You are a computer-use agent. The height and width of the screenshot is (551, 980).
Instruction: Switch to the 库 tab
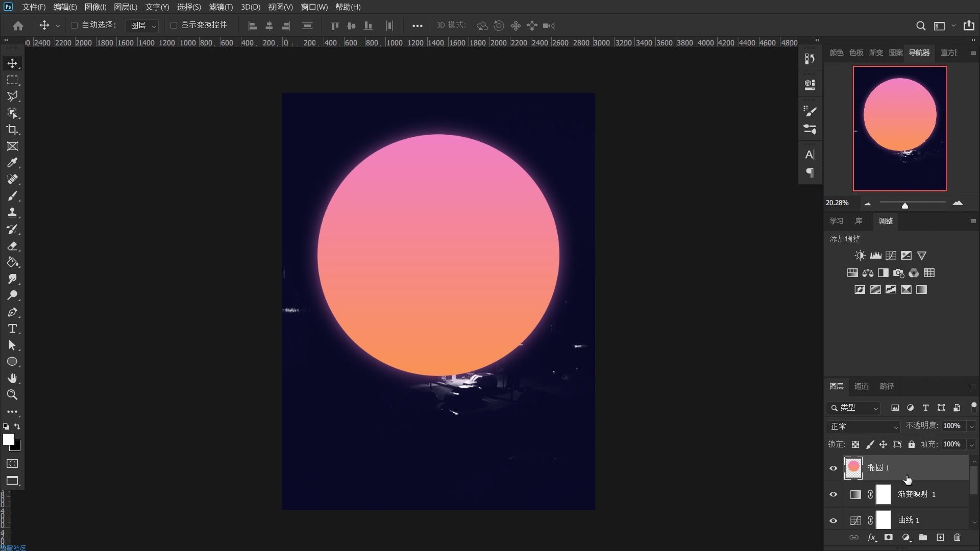point(859,221)
